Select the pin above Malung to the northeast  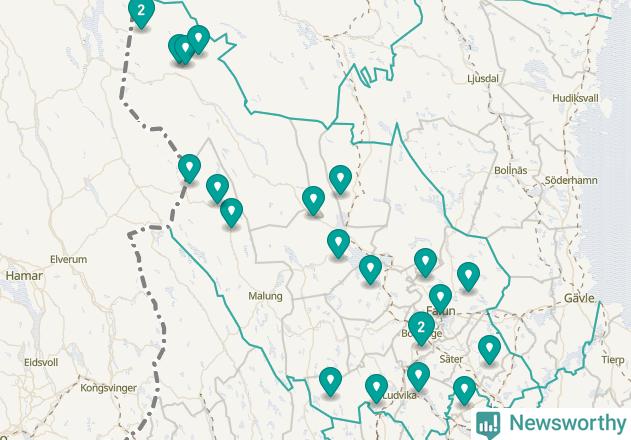pos(313,200)
